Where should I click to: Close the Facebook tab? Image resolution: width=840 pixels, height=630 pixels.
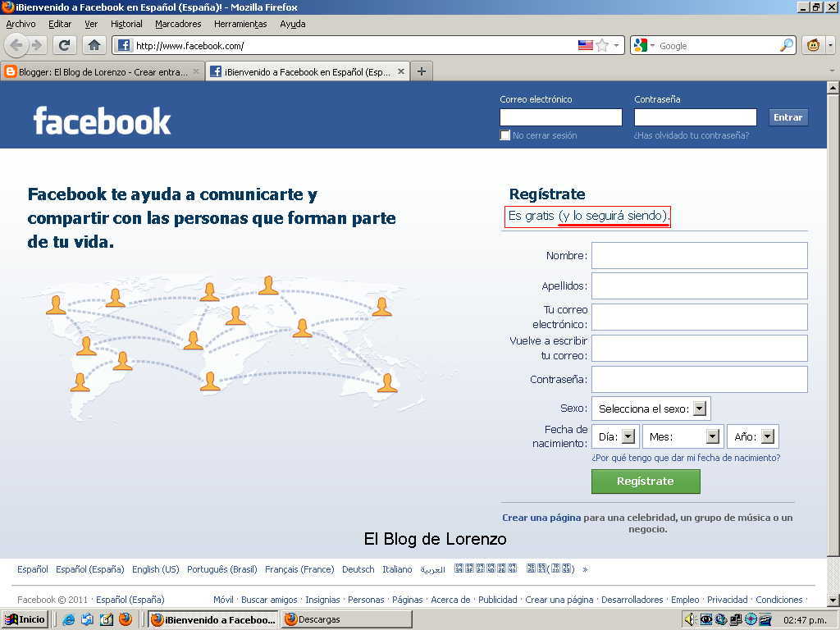pos(400,71)
